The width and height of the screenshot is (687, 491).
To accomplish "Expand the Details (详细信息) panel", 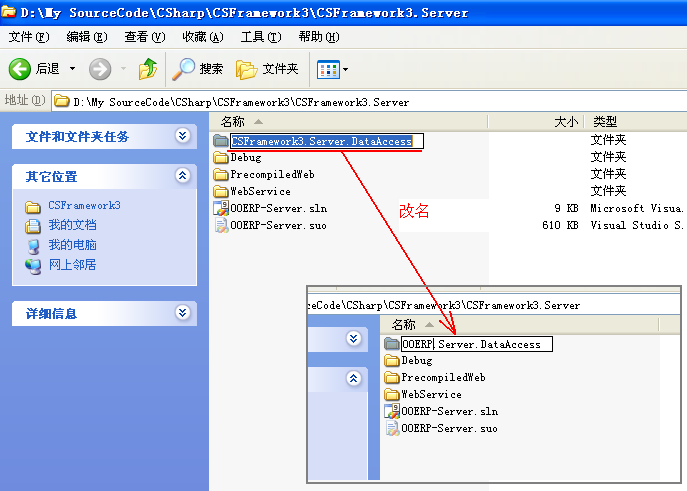I will click(182, 313).
